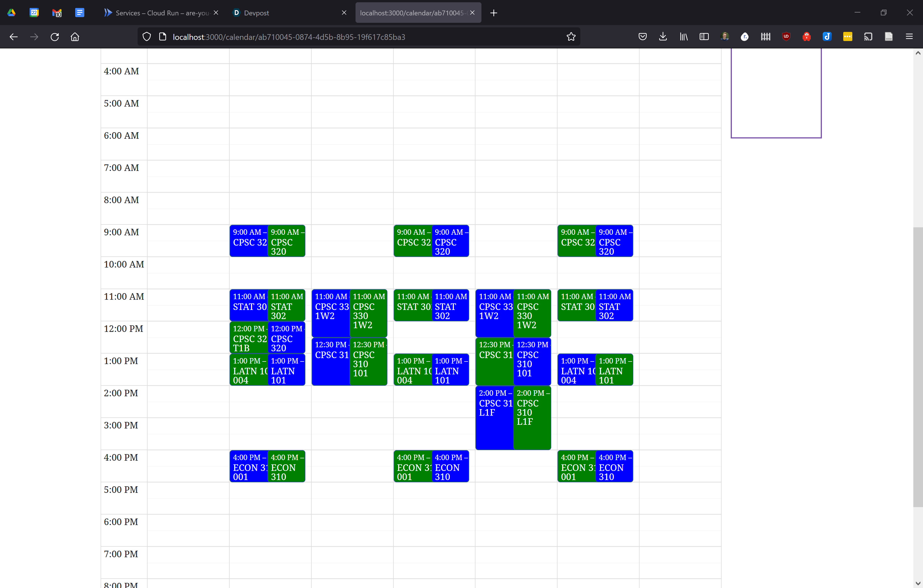Open the Firefox library icon
Screen dimensions: 923x588
click(x=683, y=37)
